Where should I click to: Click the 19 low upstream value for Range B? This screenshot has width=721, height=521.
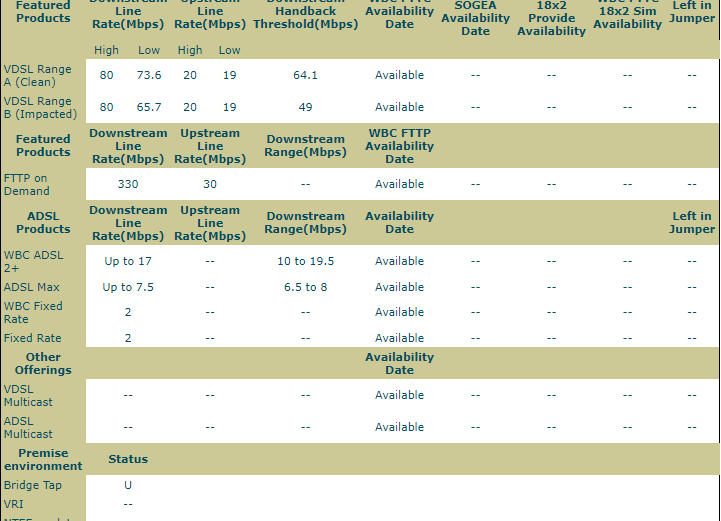click(229, 107)
